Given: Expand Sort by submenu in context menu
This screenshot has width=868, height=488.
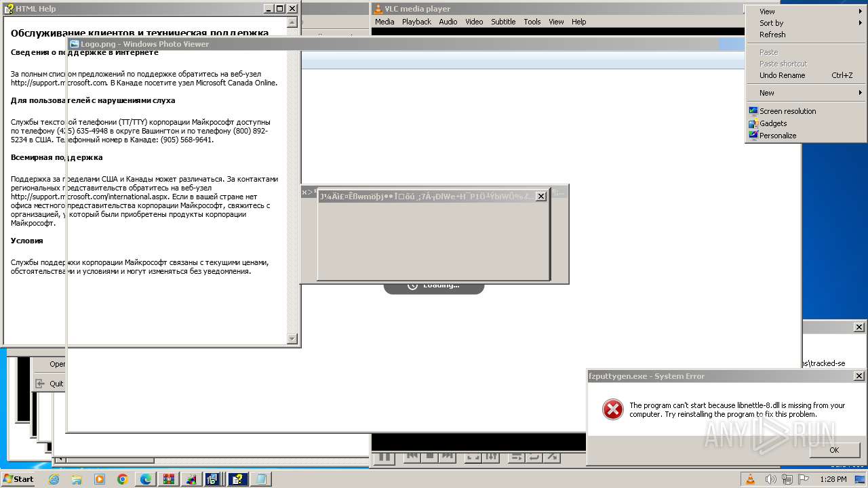Looking at the screenshot, I should point(806,23).
